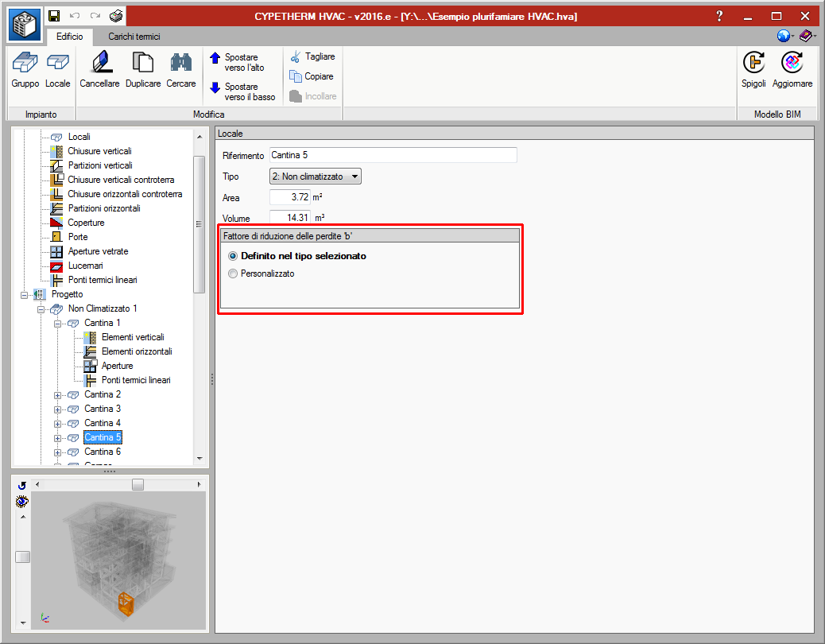The image size is (825, 644).
Task: Select Partizioni orizzontali in the tree
Action: click(x=104, y=208)
